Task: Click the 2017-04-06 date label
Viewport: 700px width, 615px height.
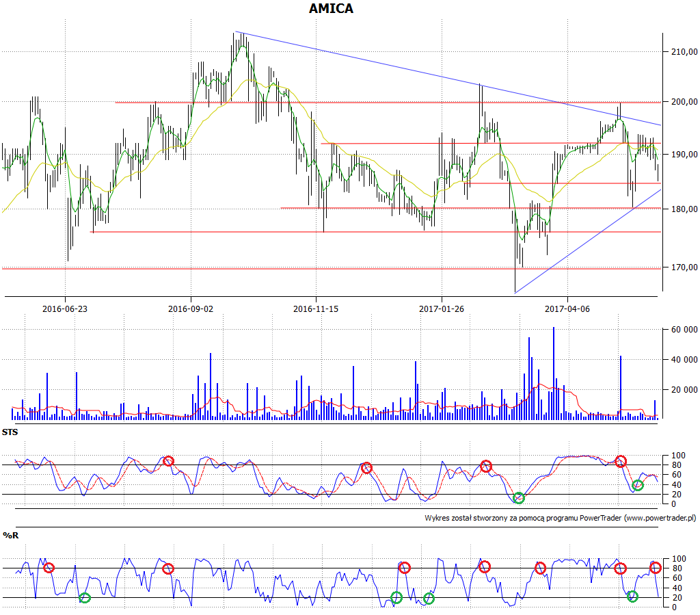Action: [567, 309]
